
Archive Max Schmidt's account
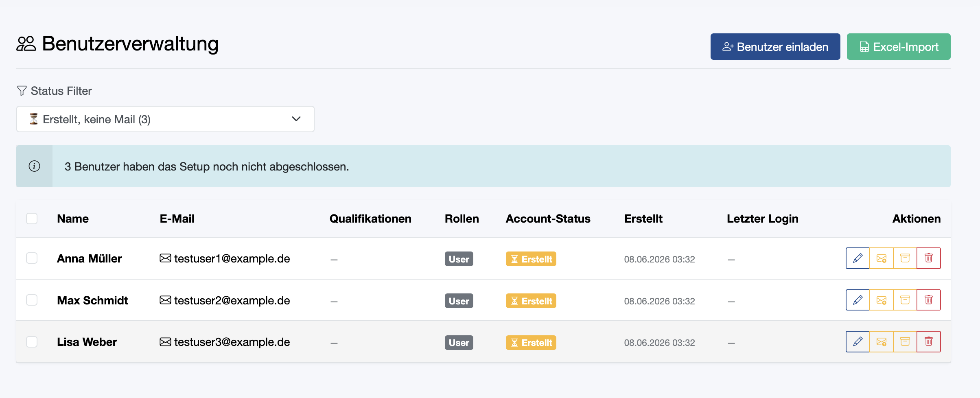click(905, 300)
